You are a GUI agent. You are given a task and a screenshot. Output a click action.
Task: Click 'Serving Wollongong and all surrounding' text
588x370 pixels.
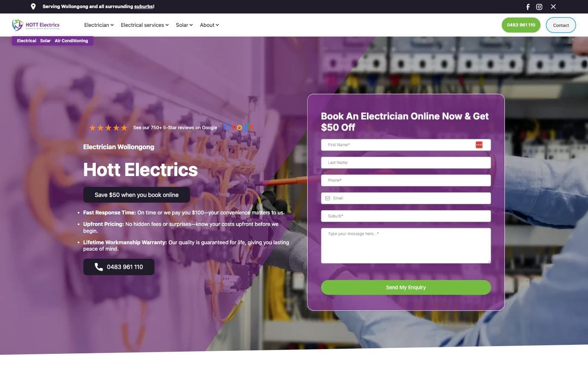click(88, 7)
